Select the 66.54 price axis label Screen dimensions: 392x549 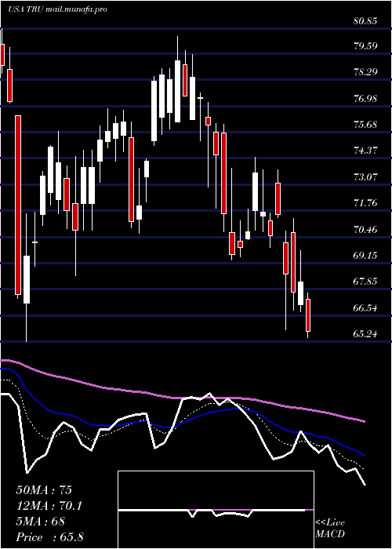(365, 308)
